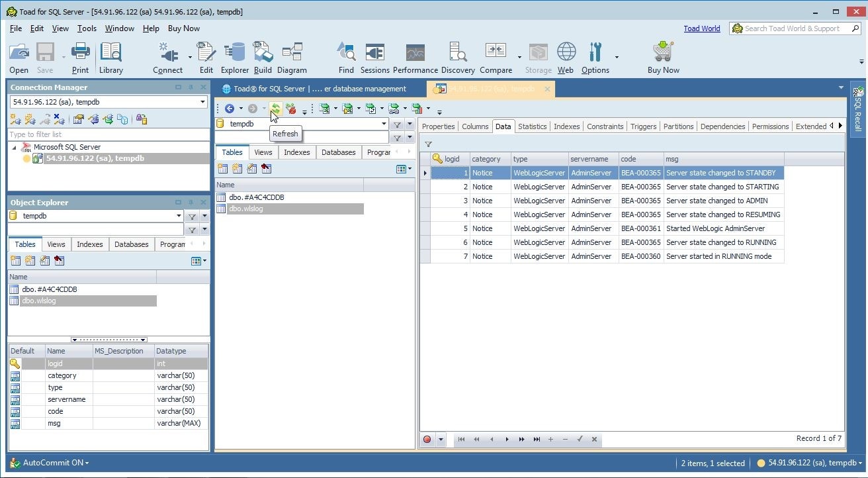Click the create table icon in the center Tables tab
This screenshot has height=478, width=868.
click(222, 169)
